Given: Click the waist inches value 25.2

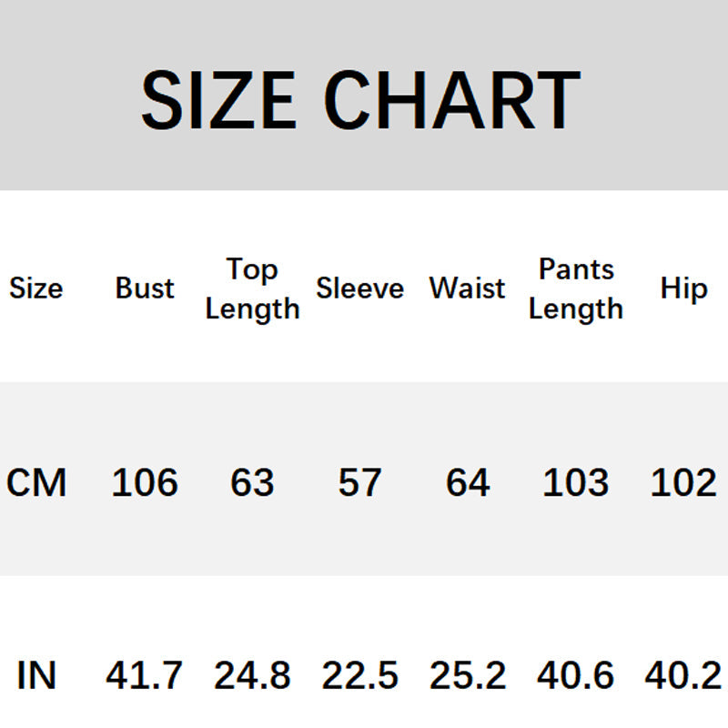Looking at the screenshot, I should (x=467, y=675).
